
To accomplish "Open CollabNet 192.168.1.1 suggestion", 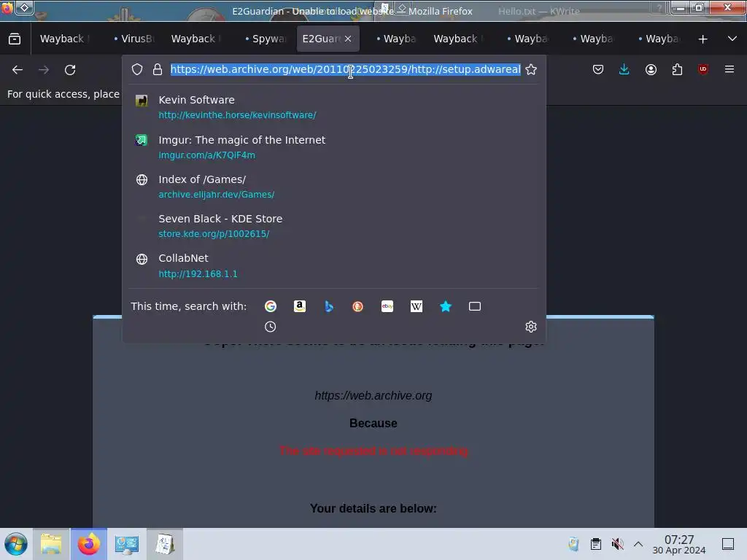I will click(333, 265).
